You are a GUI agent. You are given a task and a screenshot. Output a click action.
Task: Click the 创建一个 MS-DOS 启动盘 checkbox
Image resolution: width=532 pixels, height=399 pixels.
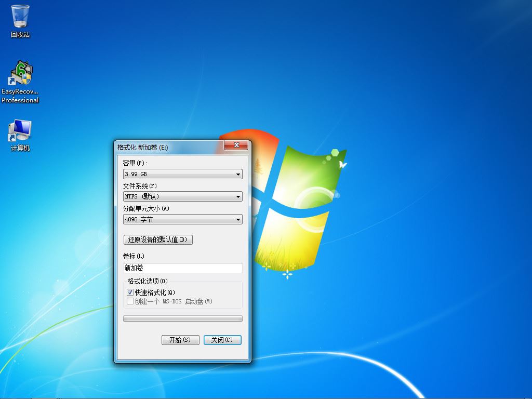click(130, 301)
